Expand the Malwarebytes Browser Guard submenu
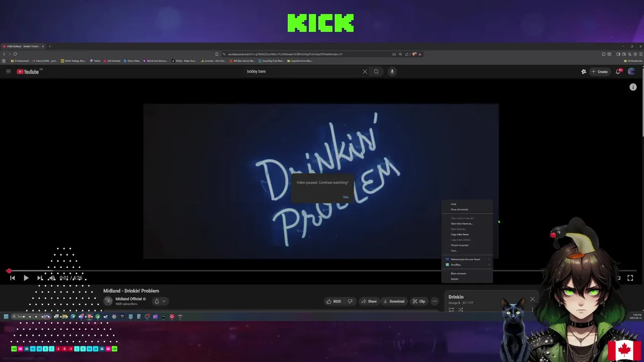644x362 pixels. 467,259
